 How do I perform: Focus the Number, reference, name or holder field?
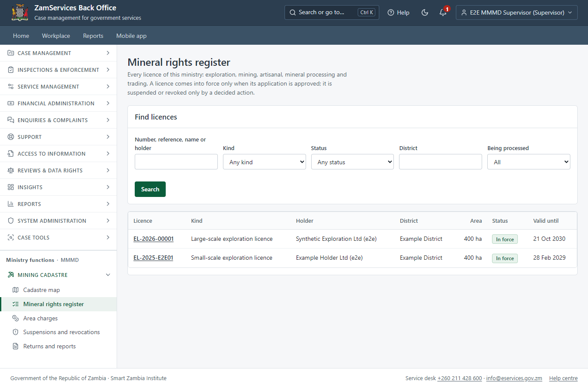point(176,162)
